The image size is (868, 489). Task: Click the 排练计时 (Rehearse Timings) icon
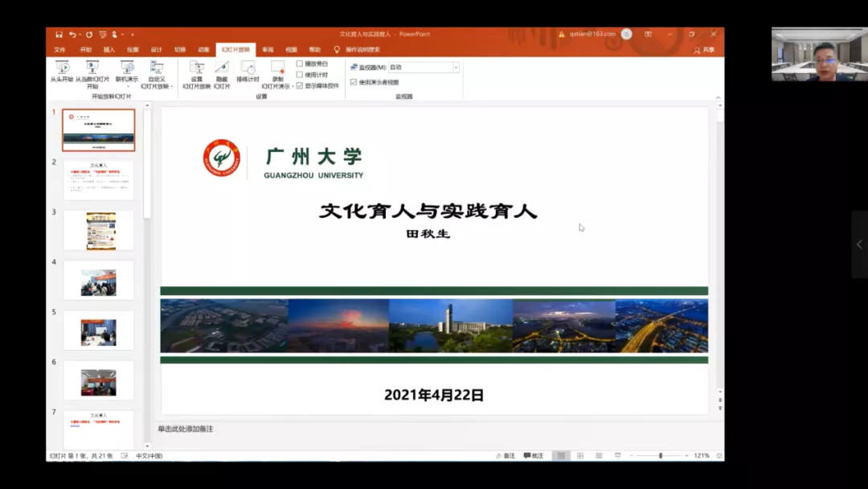tap(248, 69)
